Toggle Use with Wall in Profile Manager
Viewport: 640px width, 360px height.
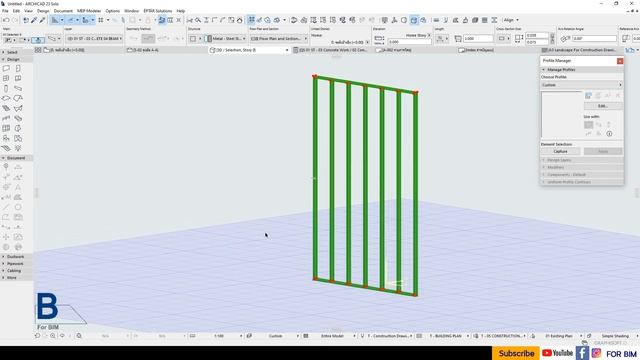tap(588, 124)
